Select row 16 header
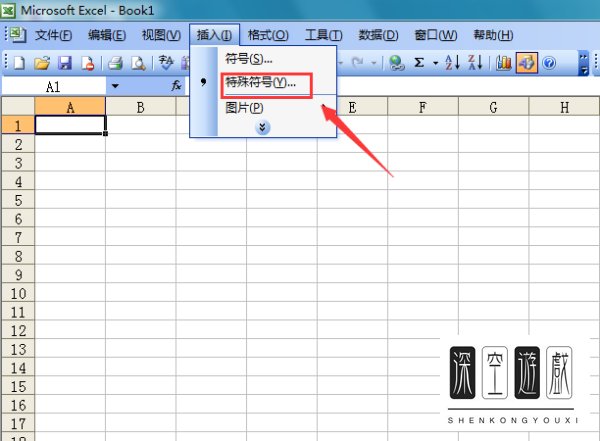600x441 pixels. [x=18, y=405]
